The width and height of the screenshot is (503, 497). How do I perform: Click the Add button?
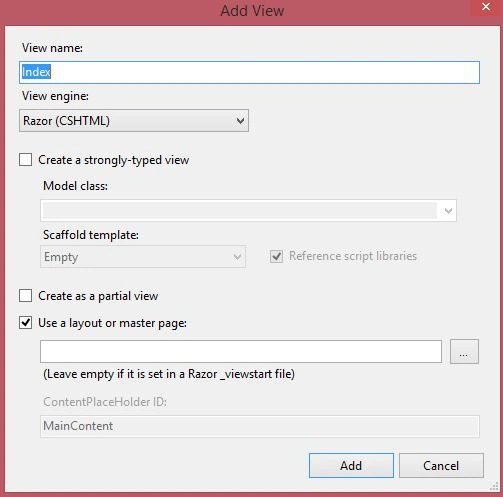pos(351,465)
